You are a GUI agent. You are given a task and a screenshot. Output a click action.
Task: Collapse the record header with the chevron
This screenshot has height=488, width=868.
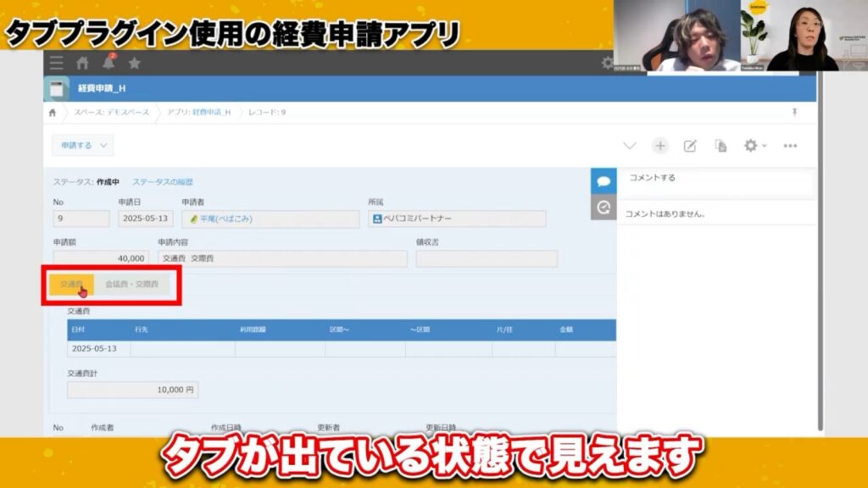click(631, 145)
